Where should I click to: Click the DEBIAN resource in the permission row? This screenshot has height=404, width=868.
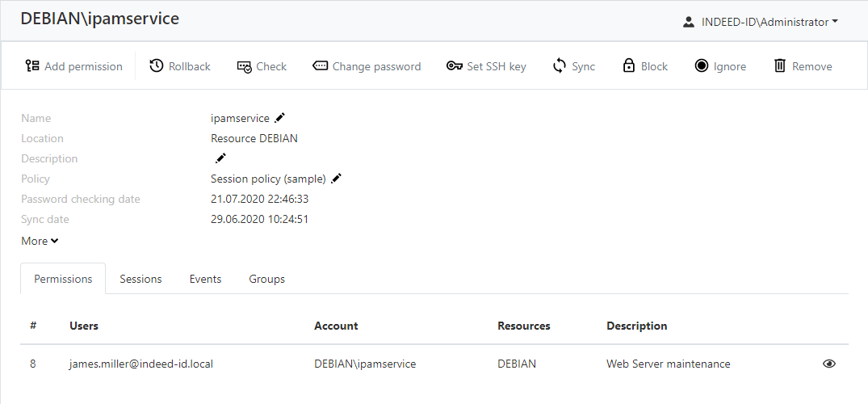click(517, 364)
